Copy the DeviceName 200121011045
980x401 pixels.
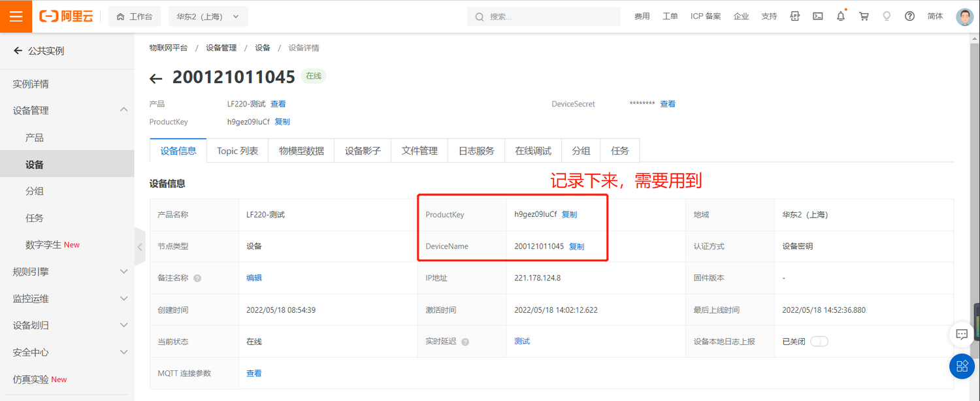[576, 246]
